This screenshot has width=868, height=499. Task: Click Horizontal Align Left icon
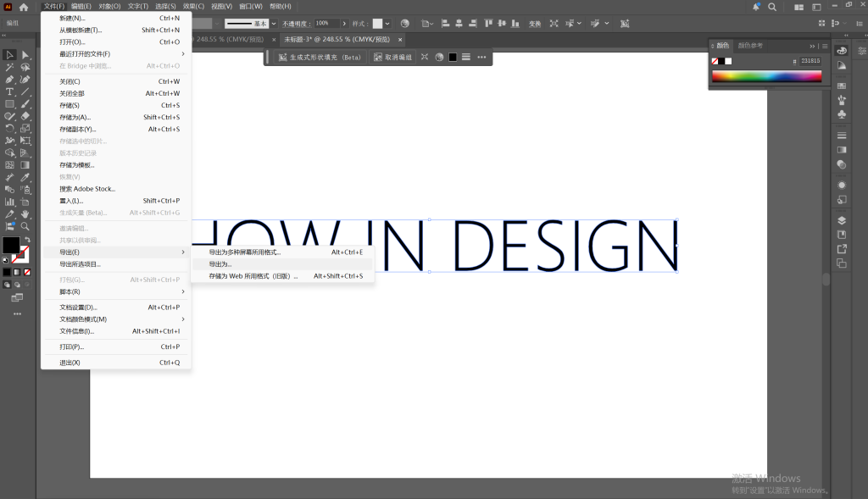[x=445, y=23]
